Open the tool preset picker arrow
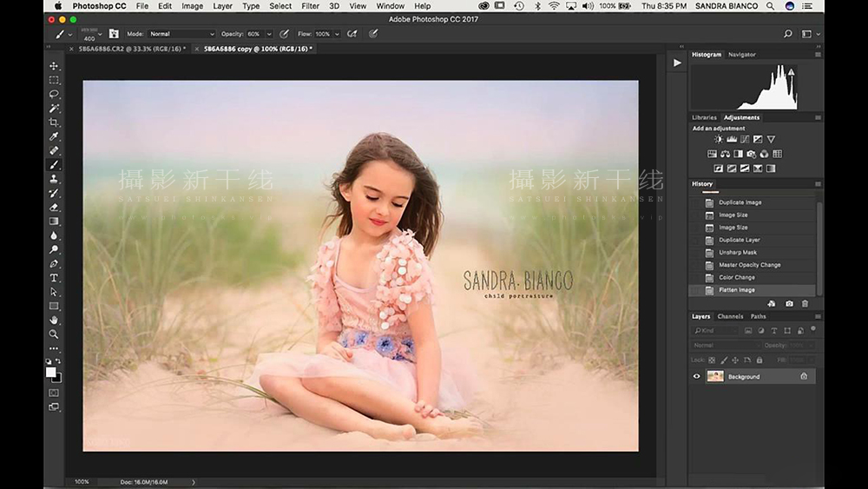This screenshot has width=868, height=489. point(69,35)
